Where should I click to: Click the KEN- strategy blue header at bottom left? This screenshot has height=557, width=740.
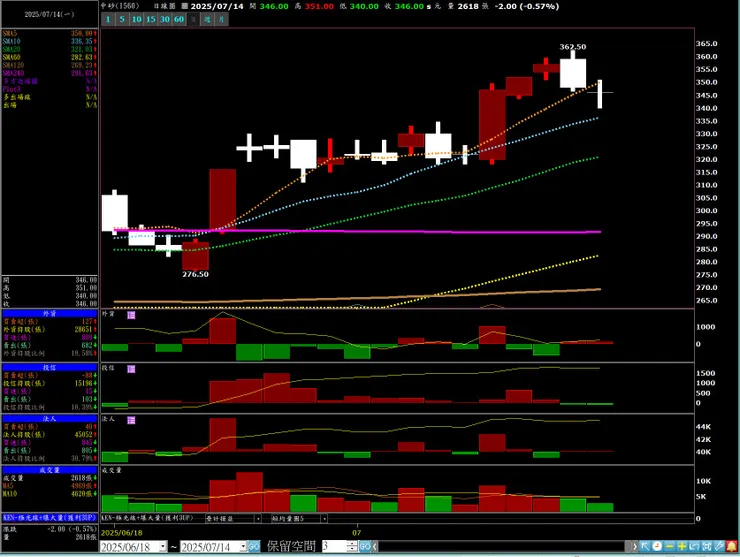tap(50, 517)
